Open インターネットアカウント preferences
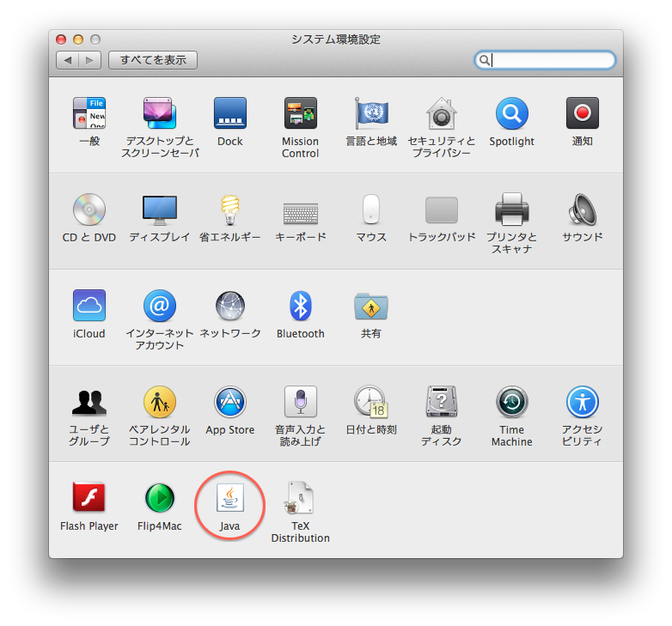 tap(160, 306)
